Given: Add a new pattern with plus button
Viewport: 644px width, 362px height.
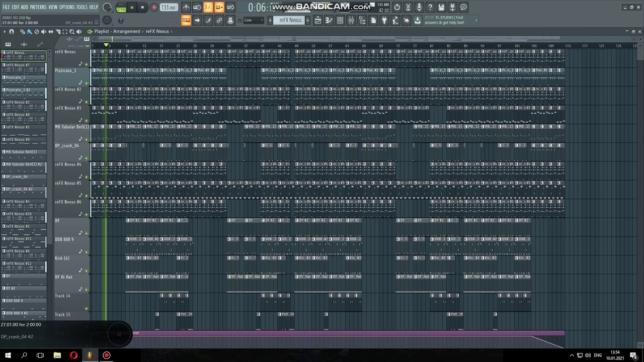Looking at the screenshot, I should click(307, 20).
